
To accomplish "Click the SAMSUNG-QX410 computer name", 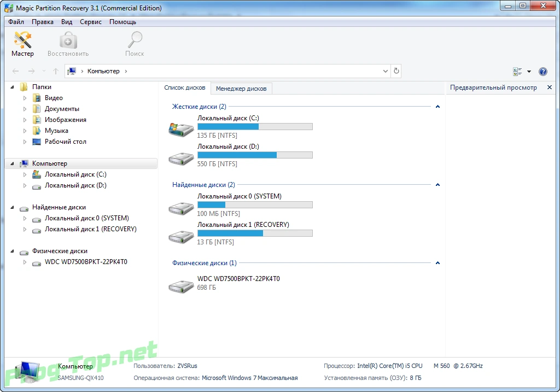I will click(80, 378).
